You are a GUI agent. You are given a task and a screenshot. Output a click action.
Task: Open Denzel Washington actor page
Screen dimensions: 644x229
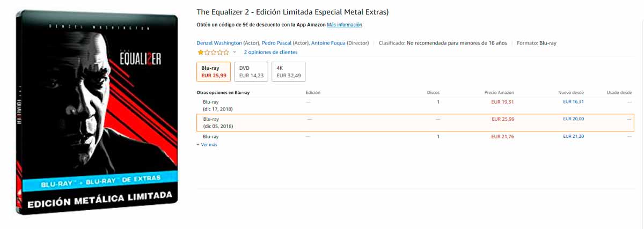point(219,43)
